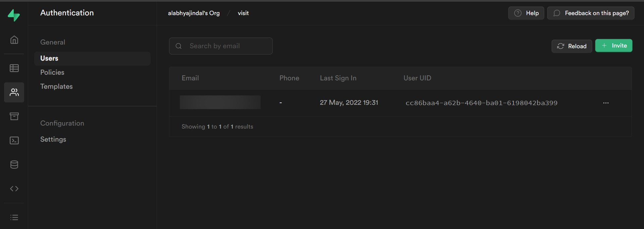Click the Invite button
Image resolution: width=644 pixels, height=229 pixels.
pos(614,45)
